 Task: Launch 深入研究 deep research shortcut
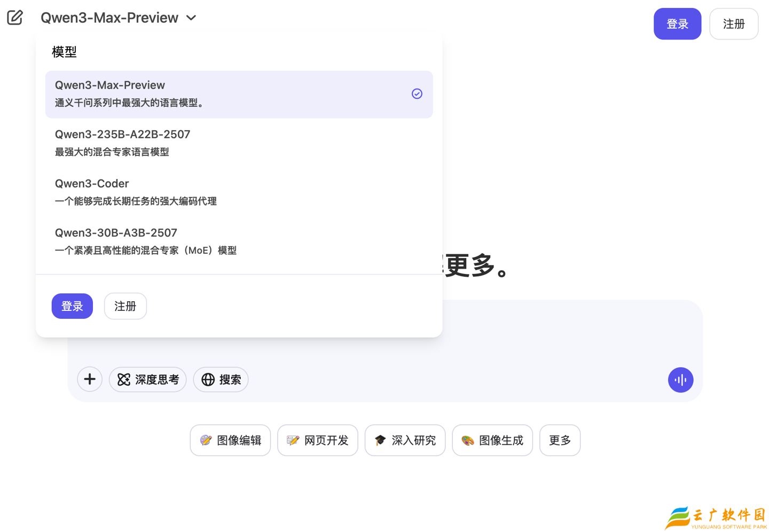coord(405,440)
